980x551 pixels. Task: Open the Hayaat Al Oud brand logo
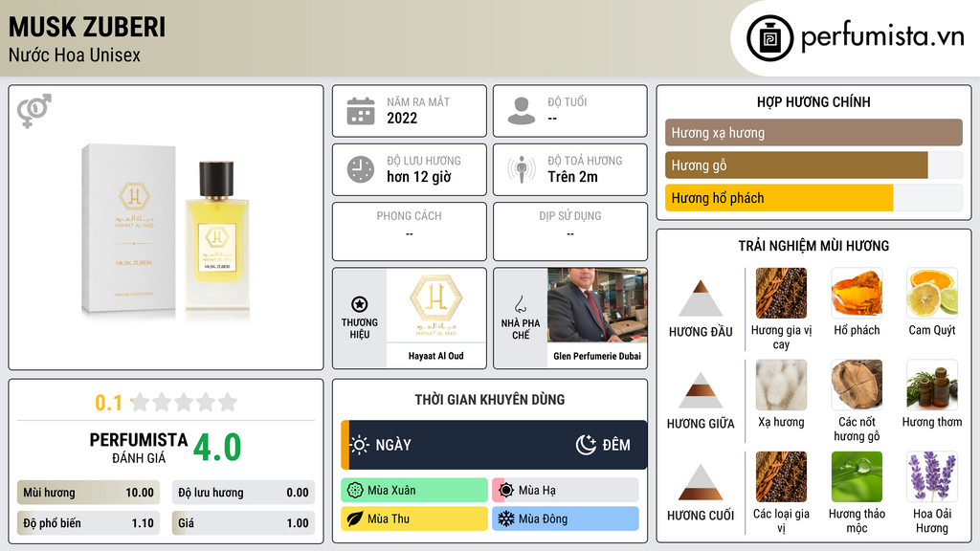point(436,305)
